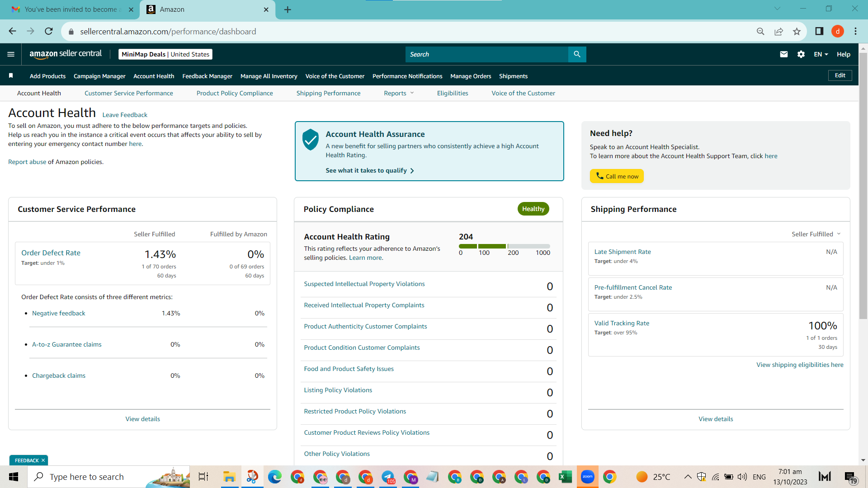Screen dimensions: 868x488
Task: Click the Call me now button
Action: coord(617,176)
